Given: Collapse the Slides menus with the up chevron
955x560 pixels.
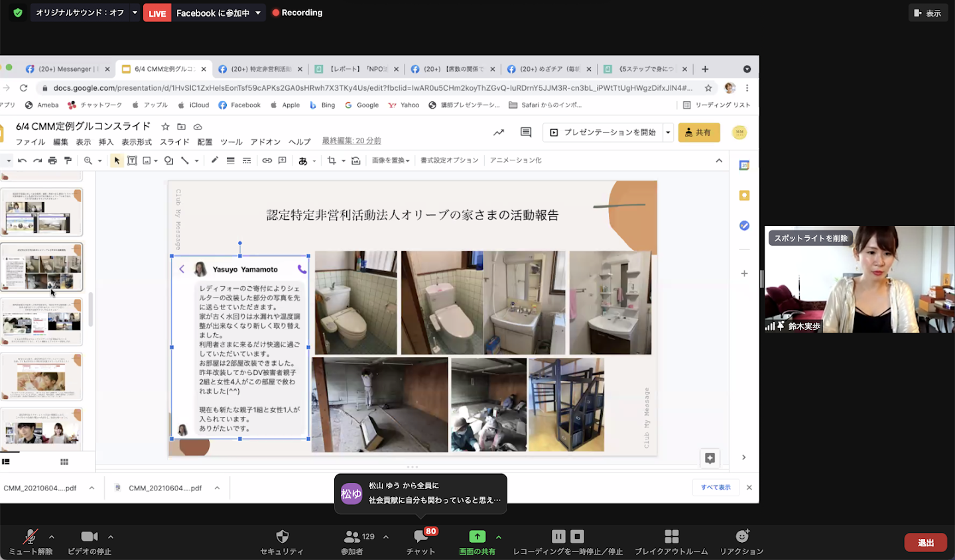Looking at the screenshot, I should [x=719, y=160].
